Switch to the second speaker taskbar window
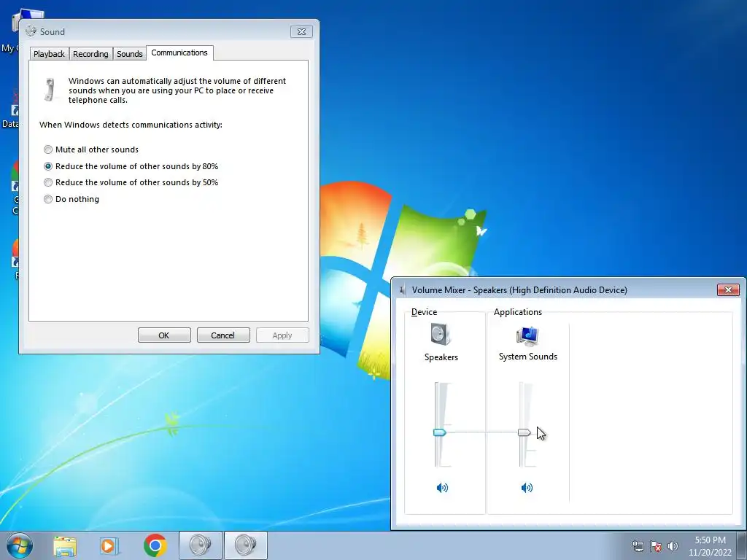This screenshot has width=747, height=560. (245, 545)
